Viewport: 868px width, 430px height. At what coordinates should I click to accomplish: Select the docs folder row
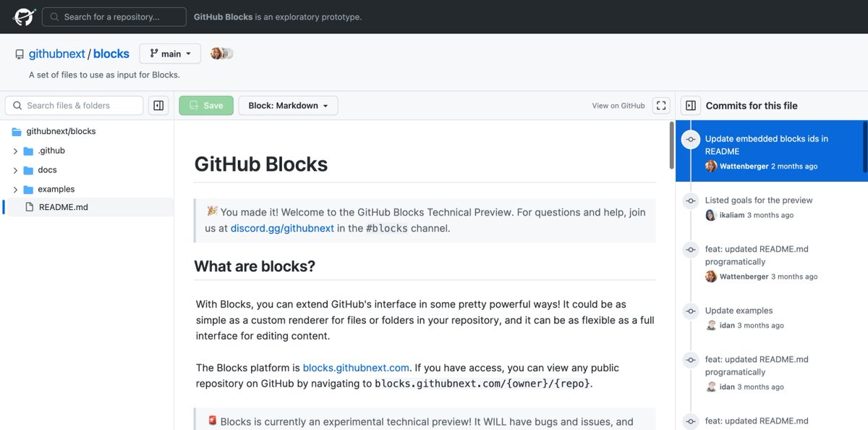coord(88,170)
